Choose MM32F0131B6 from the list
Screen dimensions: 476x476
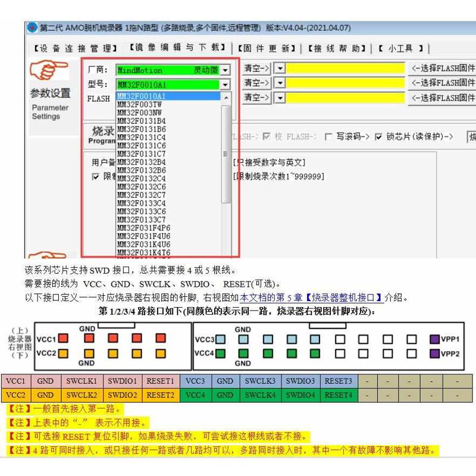click(168, 129)
